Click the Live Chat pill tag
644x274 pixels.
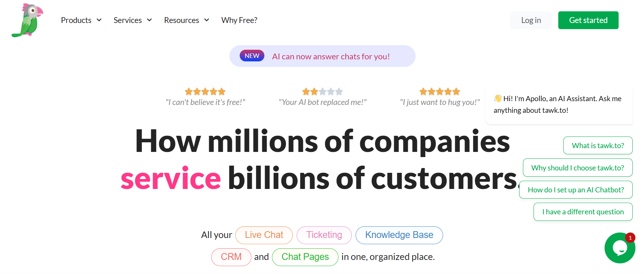coord(264,235)
